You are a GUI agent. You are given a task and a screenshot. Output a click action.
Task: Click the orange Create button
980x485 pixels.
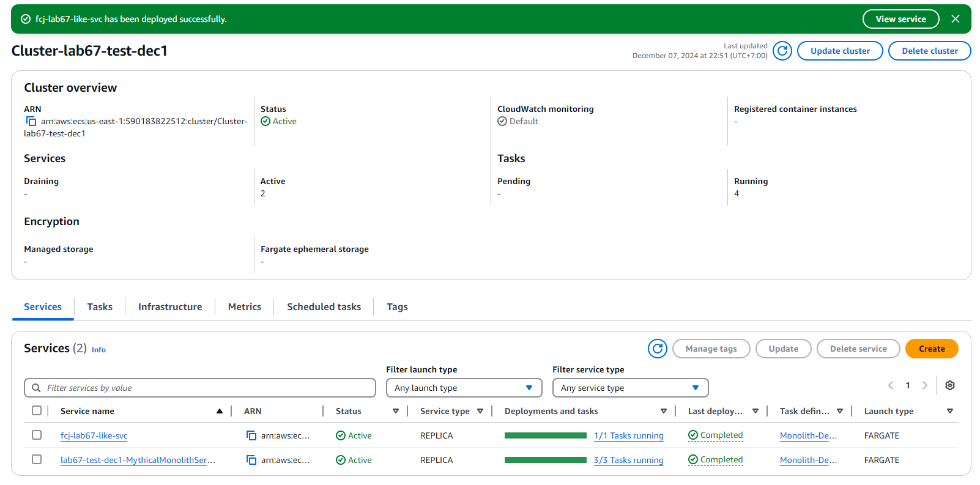pyautogui.click(x=932, y=349)
